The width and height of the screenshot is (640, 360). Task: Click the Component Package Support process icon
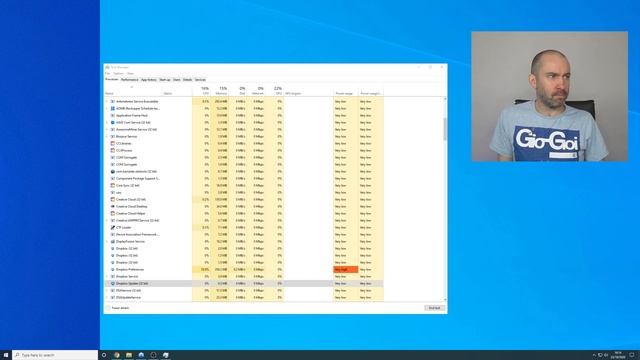tap(113, 178)
